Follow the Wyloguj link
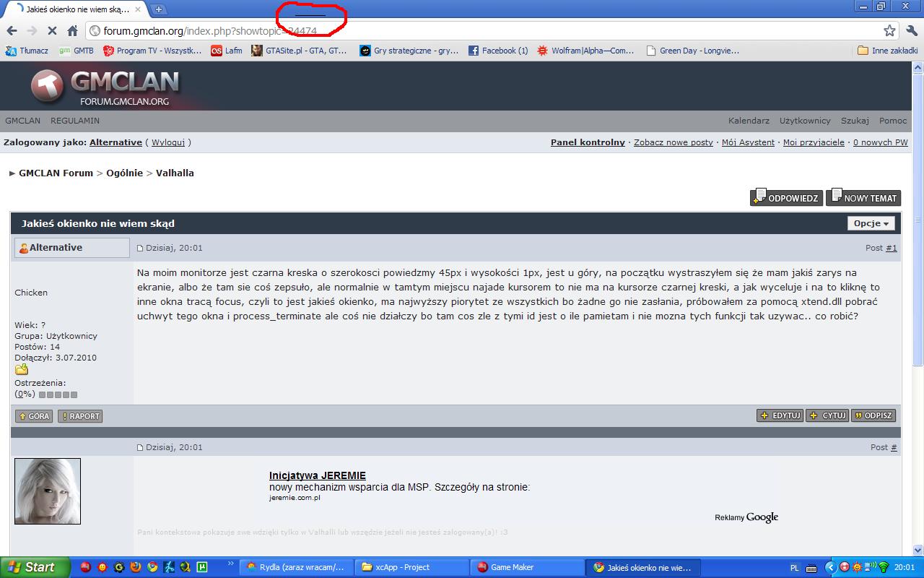Image resolution: width=924 pixels, height=578 pixels. pos(168,142)
